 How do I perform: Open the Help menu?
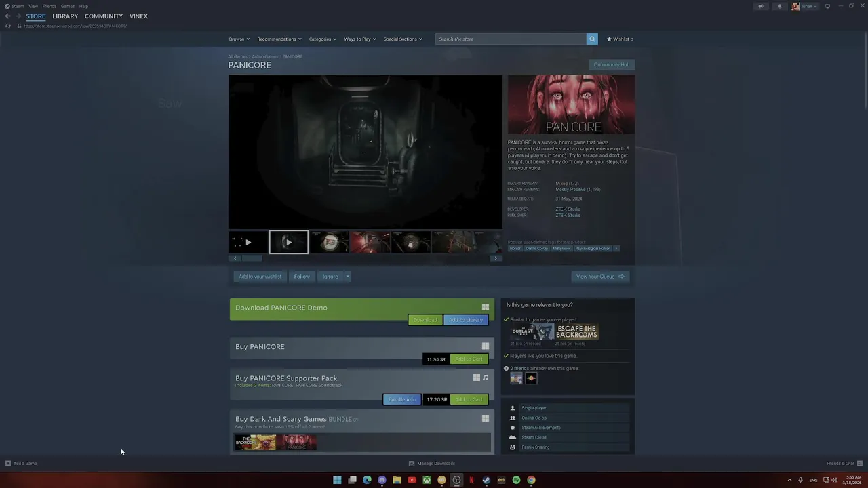tap(83, 6)
